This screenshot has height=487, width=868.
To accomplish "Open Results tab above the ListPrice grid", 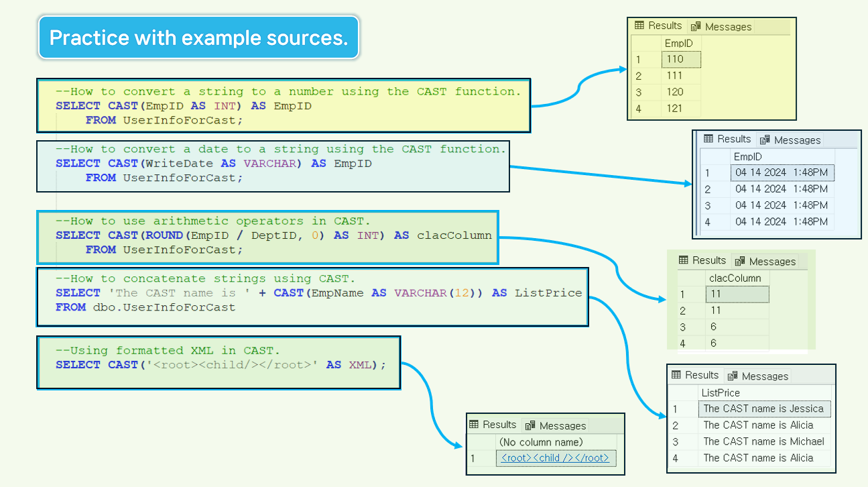I will click(695, 375).
